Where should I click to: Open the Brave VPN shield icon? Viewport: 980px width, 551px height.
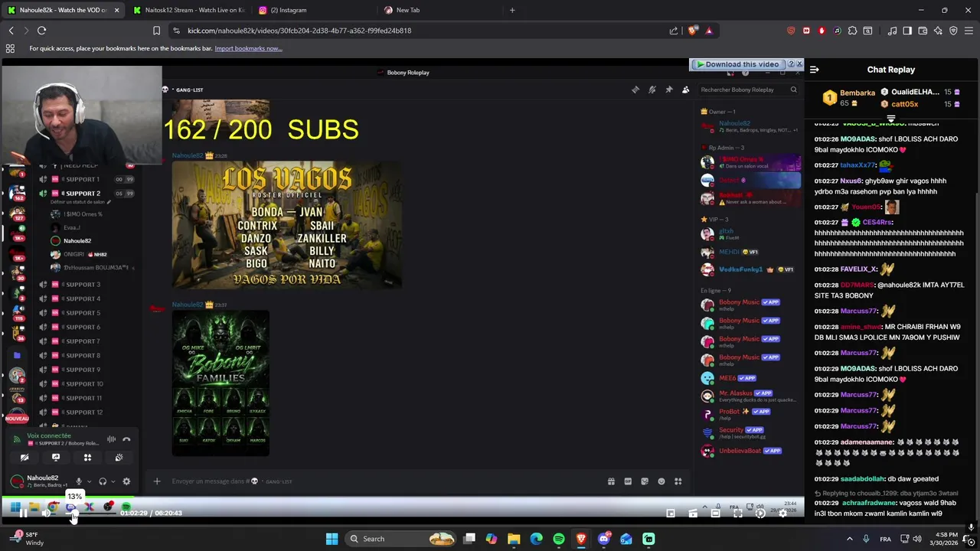[x=953, y=31]
